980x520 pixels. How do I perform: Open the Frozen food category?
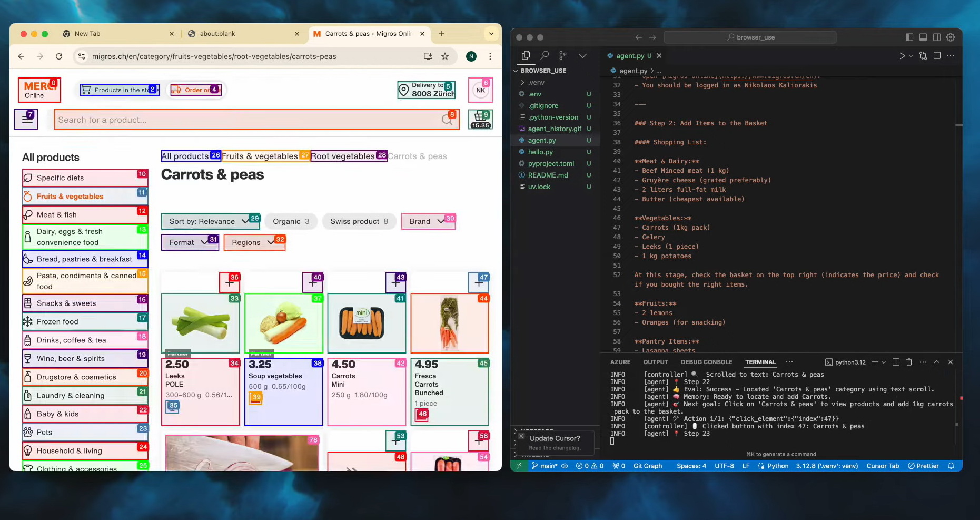pos(85,321)
